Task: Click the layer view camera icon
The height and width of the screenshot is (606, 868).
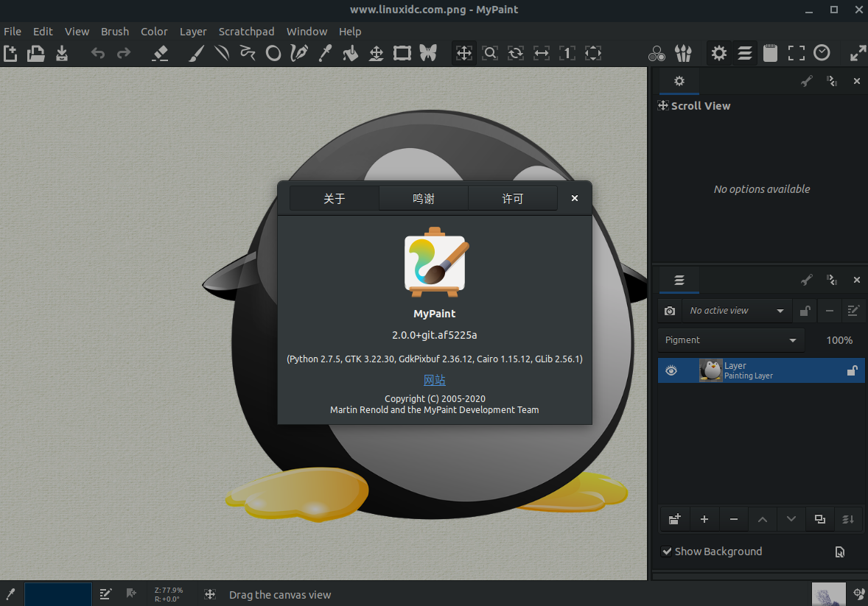Action: click(670, 311)
